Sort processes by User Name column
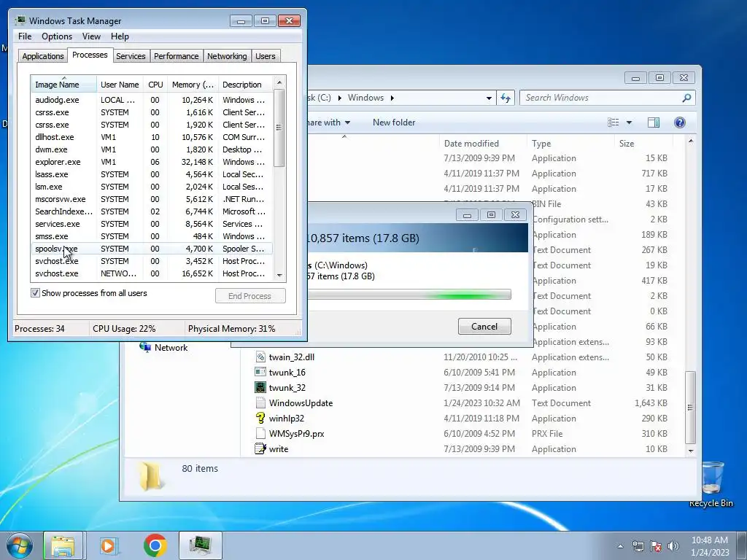This screenshot has width=747, height=560. (120, 85)
